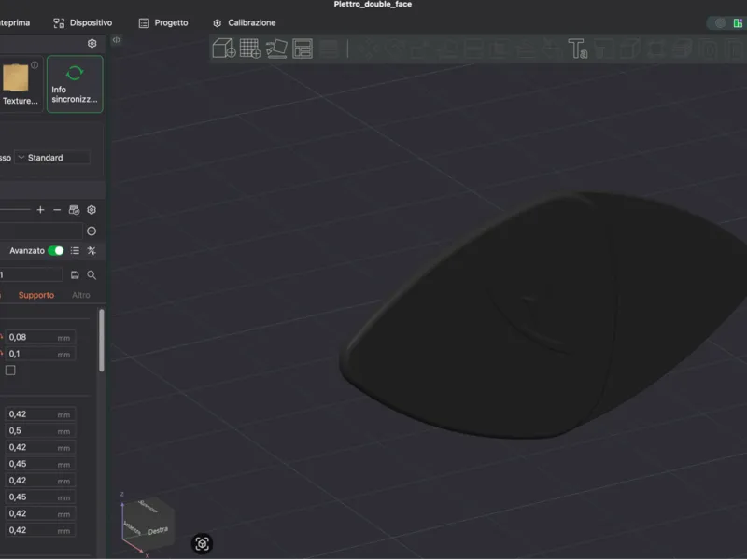
Task: Click the plus icon to add filament
Action: [40, 209]
